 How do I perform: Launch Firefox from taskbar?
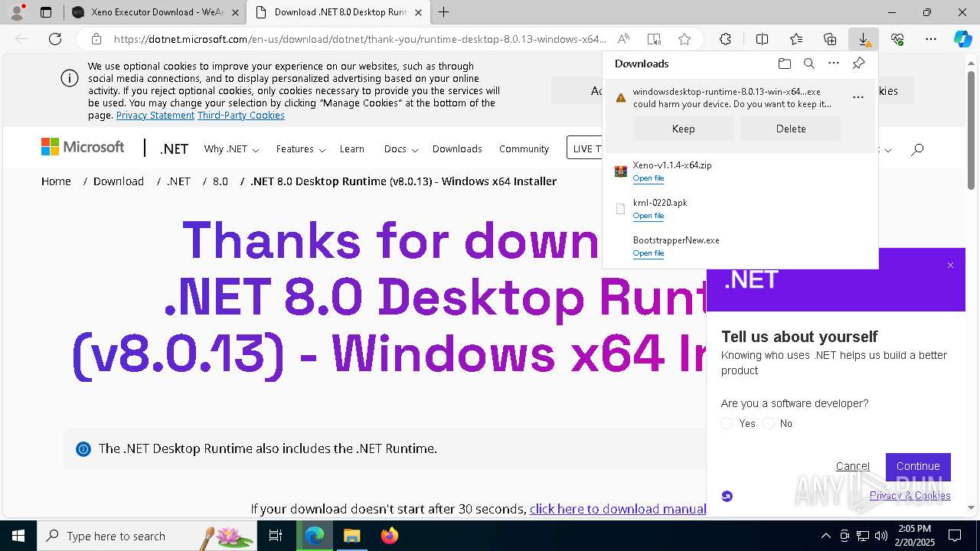click(390, 536)
